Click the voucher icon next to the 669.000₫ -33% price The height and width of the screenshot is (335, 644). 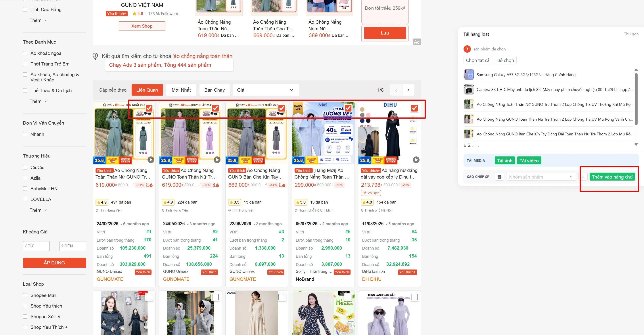click(282, 185)
